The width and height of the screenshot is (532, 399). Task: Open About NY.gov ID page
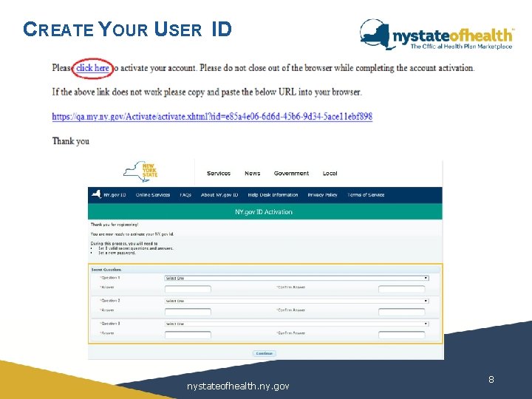coord(219,195)
